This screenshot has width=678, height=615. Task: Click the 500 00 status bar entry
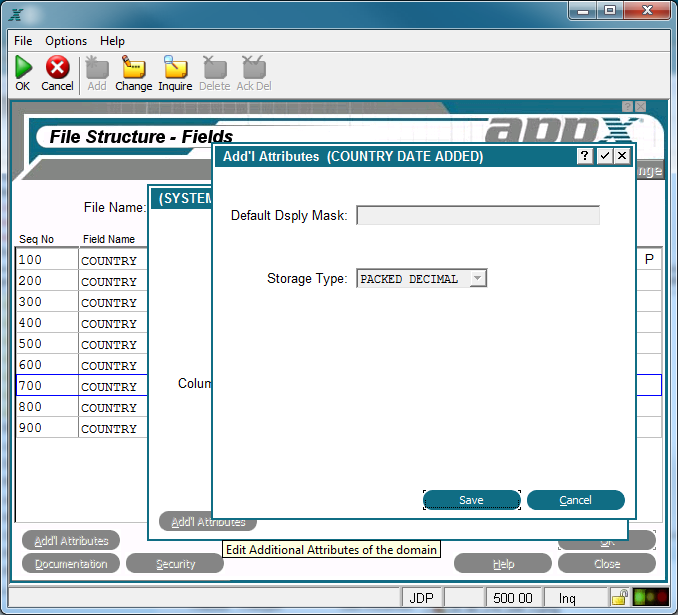(x=513, y=598)
